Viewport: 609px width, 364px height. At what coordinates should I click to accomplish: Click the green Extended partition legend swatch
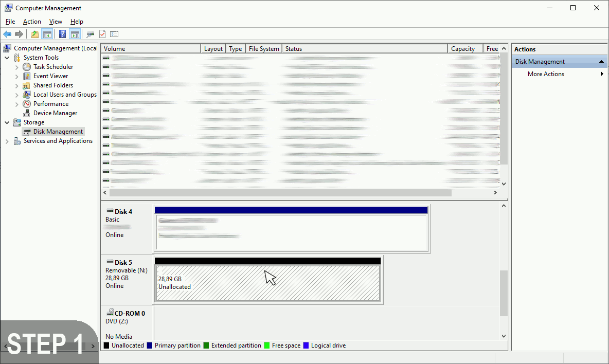tap(206, 345)
